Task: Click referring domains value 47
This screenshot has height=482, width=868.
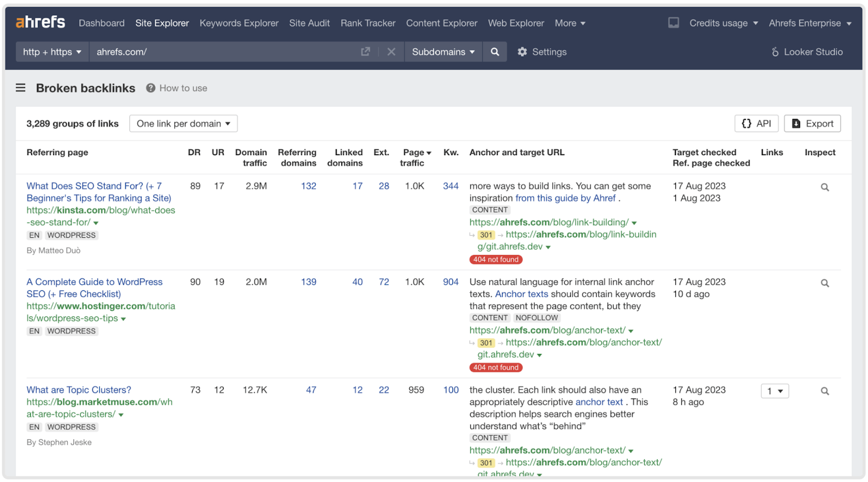Action: click(311, 390)
